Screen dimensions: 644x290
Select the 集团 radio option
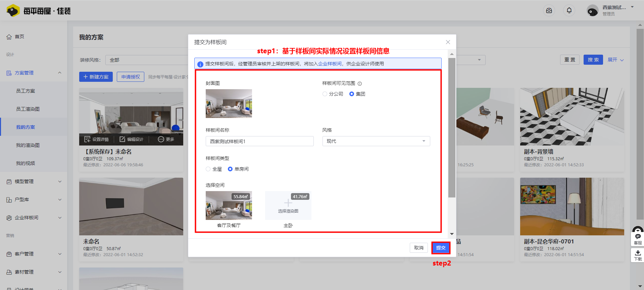click(352, 94)
